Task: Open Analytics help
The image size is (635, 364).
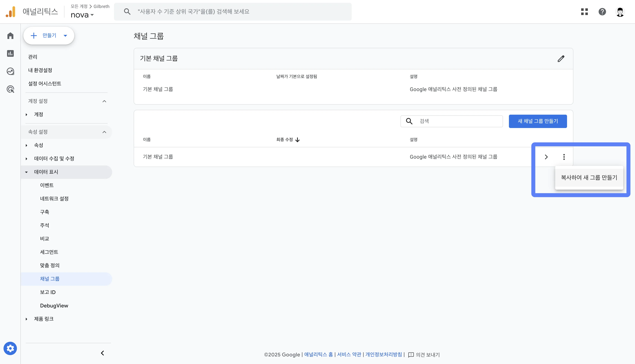Action: coord(602,12)
